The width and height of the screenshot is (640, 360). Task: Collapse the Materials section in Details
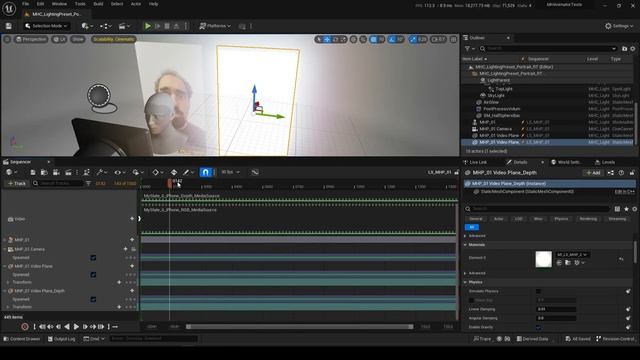(465, 245)
